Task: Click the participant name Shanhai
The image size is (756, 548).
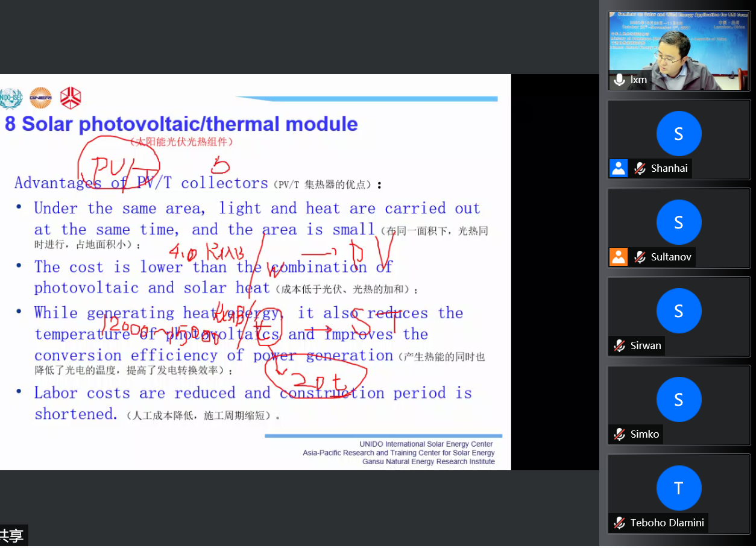Action: pyautogui.click(x=669, y=168)
